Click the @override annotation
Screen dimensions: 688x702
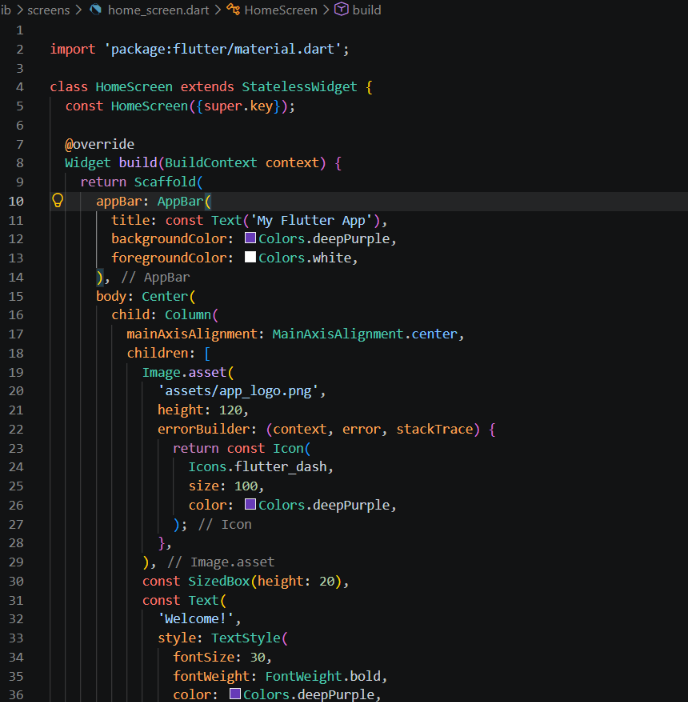[x=99, y=144]
